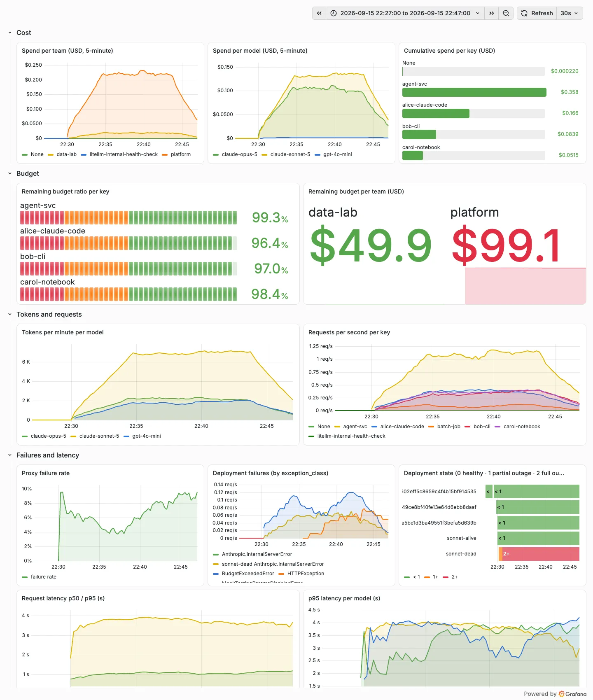
Task: Click the agent-svc remaining budget gauge
Action: coord(128,217)
